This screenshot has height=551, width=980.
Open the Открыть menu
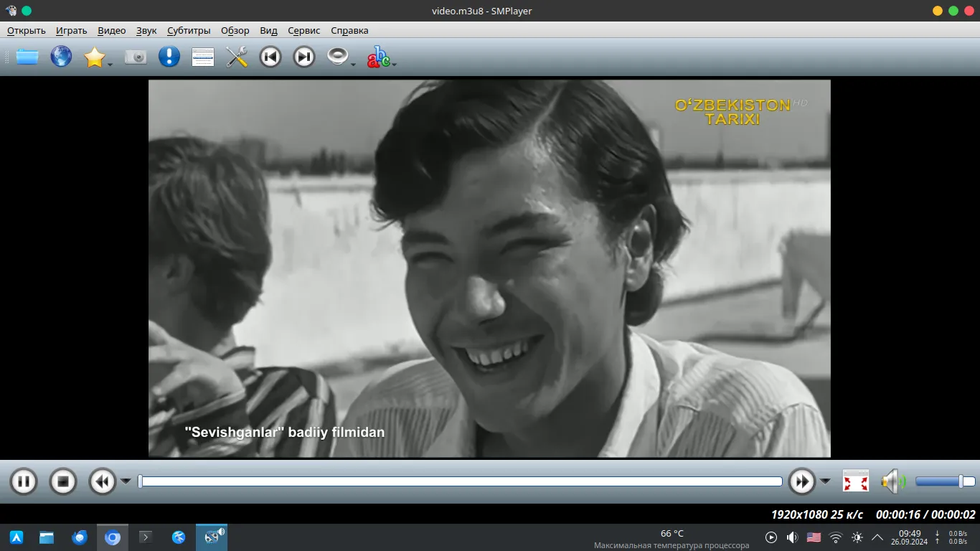coord(27,30)
